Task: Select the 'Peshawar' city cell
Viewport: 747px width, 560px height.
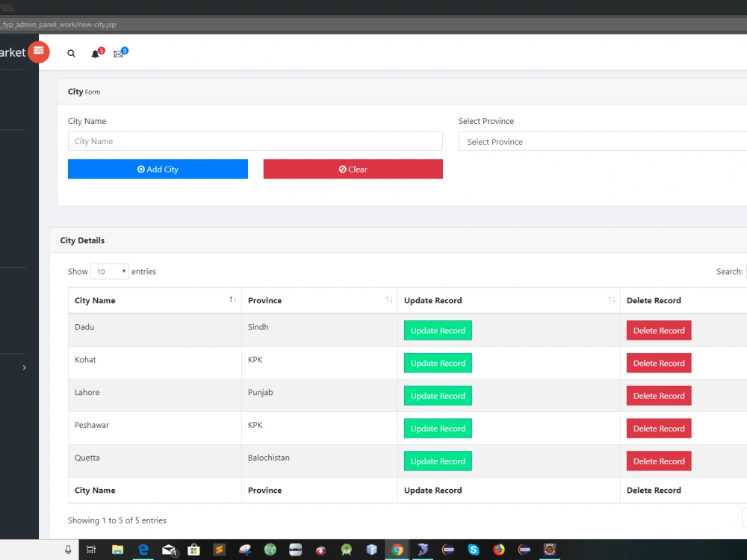Action: tap(155, 428)
